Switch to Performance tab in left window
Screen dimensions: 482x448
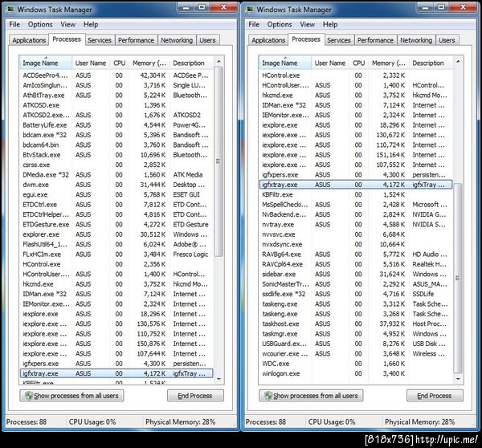click(136, 40)
